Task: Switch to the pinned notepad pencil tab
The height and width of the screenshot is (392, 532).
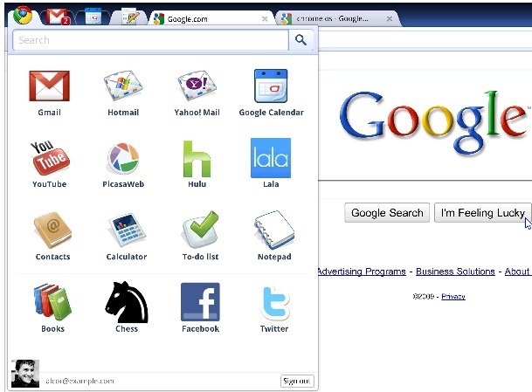Action: [130, 17]
